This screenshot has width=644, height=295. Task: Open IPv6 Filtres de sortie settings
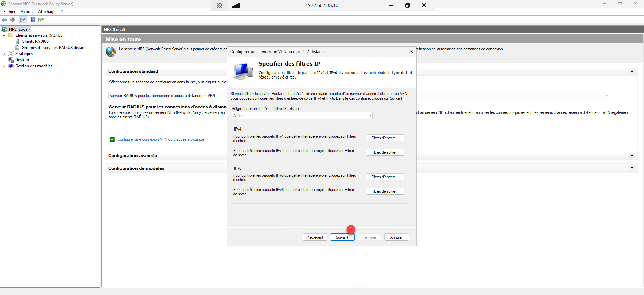pos(385,191)
